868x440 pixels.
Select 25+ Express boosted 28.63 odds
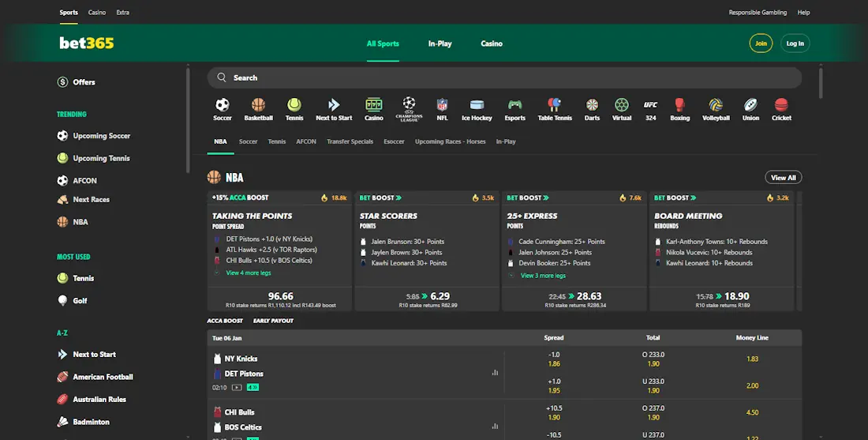(x=575, y=299)
